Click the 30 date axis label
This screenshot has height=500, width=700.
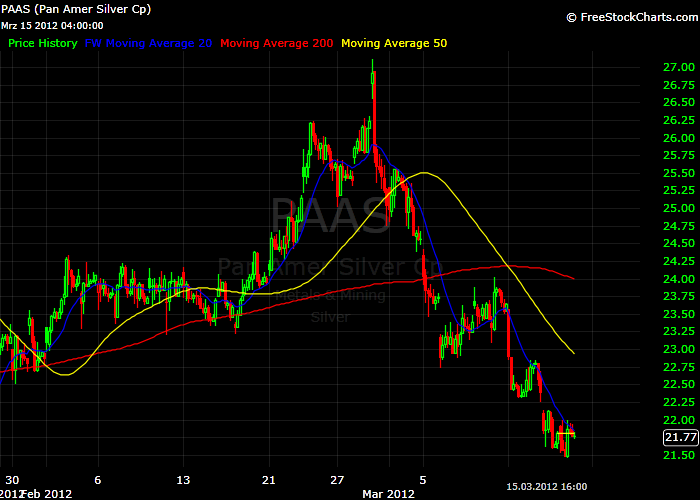coord(12,480)
